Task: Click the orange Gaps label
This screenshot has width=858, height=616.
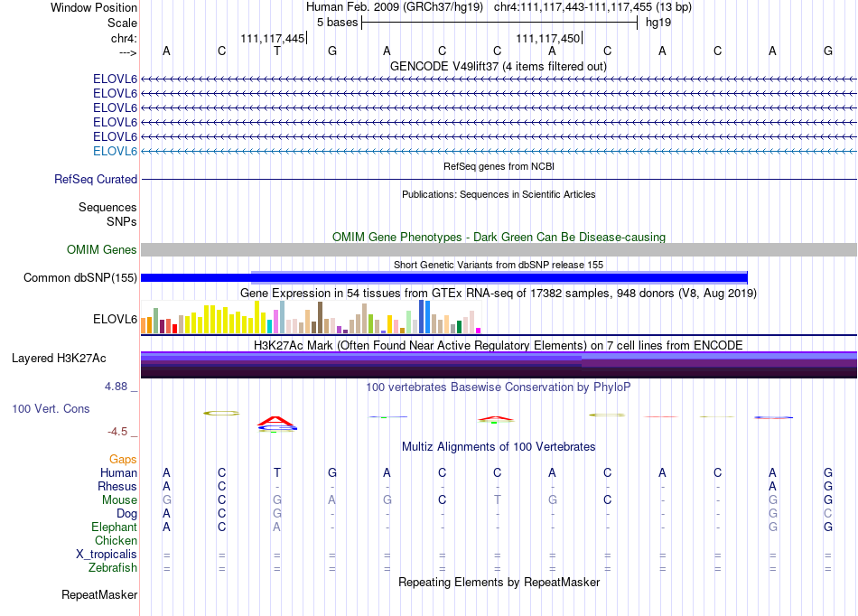Action: point(123,460)
